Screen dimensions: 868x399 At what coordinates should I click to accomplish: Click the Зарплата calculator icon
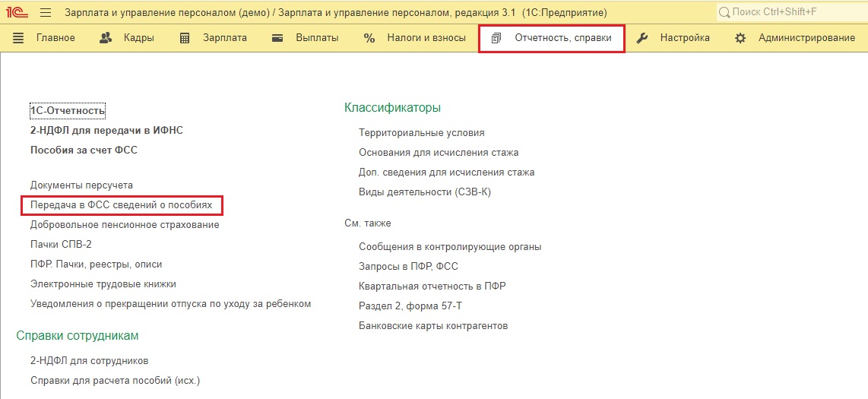[x=185, y=38]
